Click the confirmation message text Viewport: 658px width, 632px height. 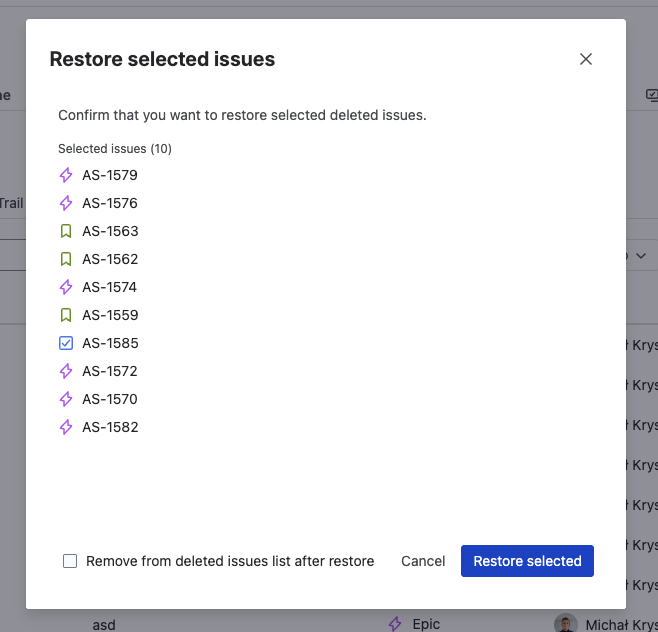(x=242, y=115)
